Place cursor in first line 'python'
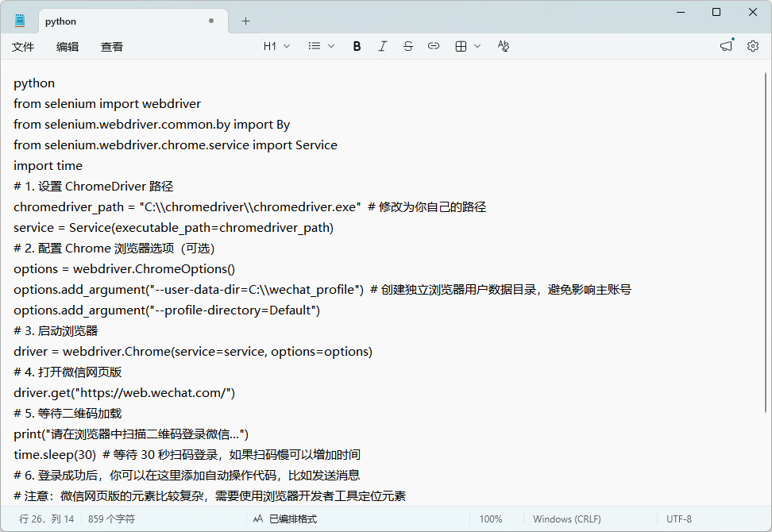Viewport: 772px width, 532px height. coord(34,83)
